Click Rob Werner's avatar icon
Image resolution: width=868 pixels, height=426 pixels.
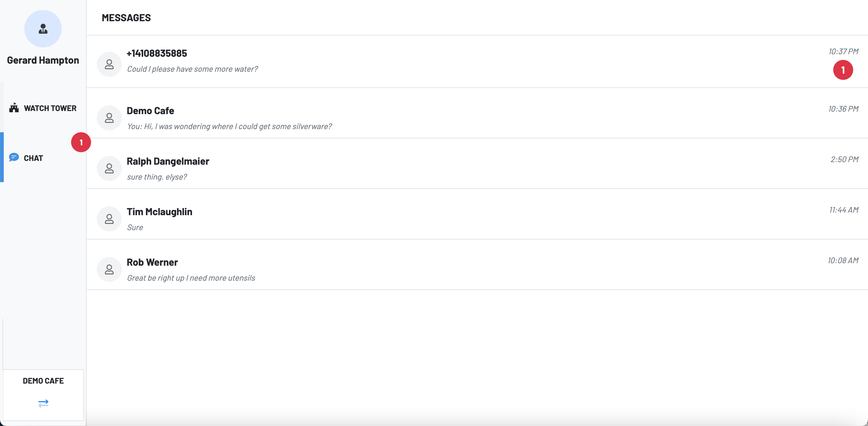tap(109, 270)
